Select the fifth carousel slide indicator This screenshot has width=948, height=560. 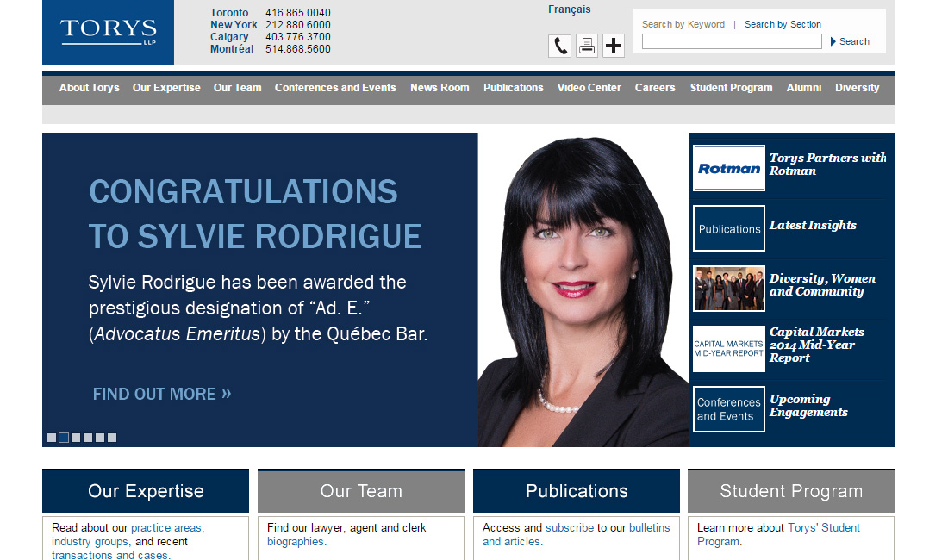[100, 438]
